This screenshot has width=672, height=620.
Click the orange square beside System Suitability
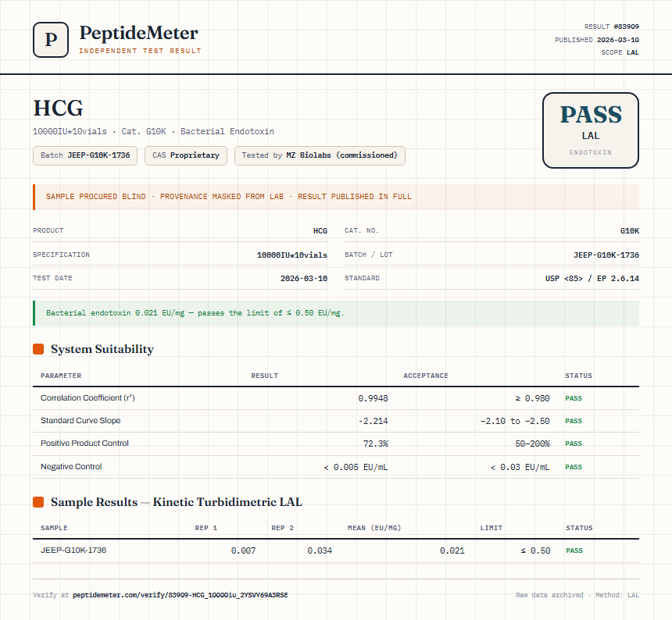[x=38, y=349]
